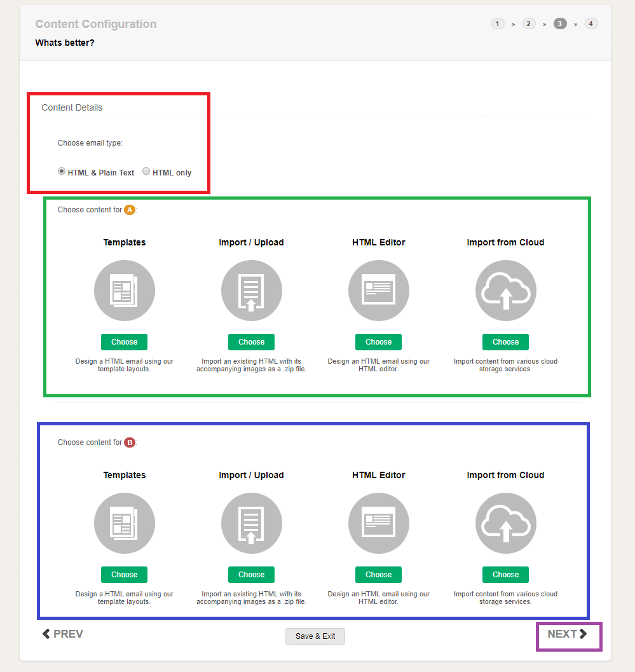The width and height of the screenshot is (635, 672).
Task: Click the HTML Editor heading for content A
Action: click(x=379, y=243)
